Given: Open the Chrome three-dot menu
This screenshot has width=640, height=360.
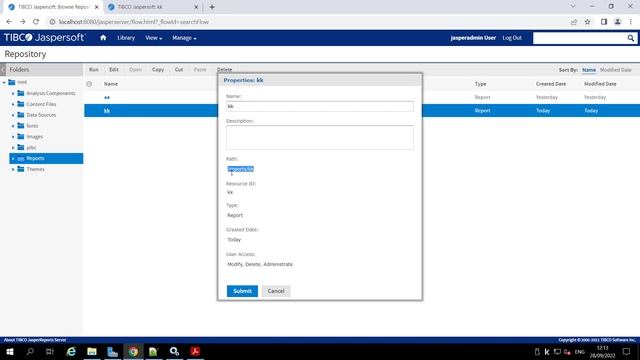Looking at the screenshot, I should 631,22.
